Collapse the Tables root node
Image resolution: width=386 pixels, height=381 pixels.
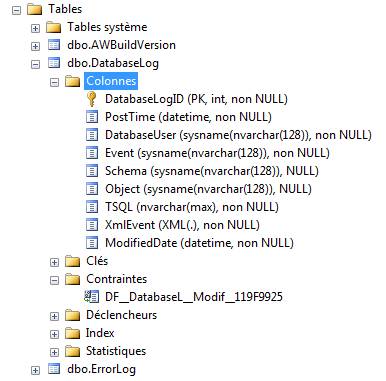pyautogui.click(x=16, y=10)
